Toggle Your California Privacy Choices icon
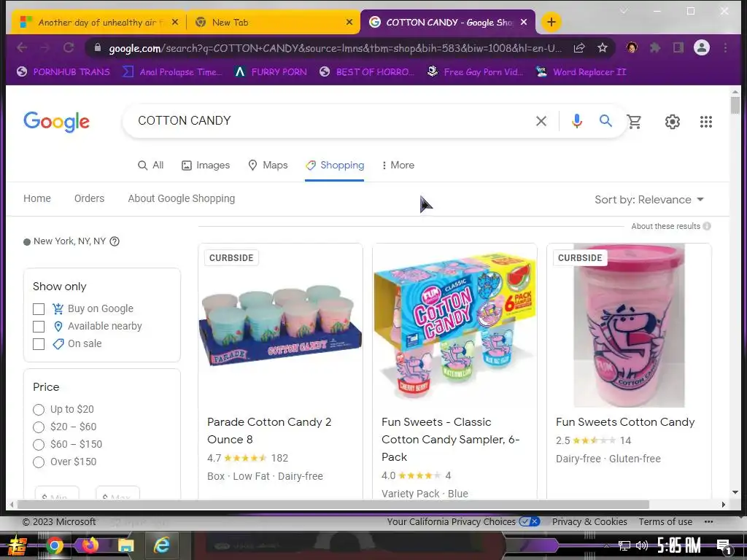 click(x=530, y=521)
